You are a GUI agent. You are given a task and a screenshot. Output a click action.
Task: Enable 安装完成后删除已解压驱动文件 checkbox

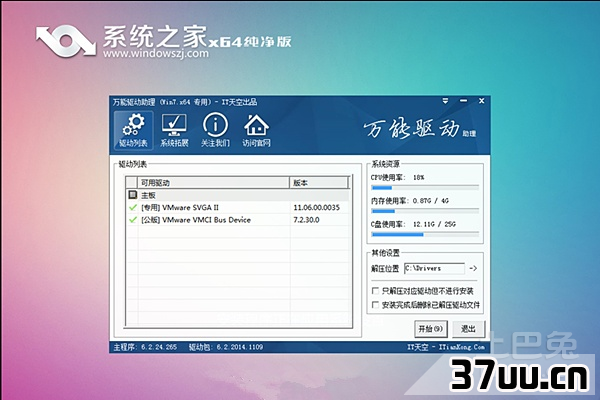[375, 305]
